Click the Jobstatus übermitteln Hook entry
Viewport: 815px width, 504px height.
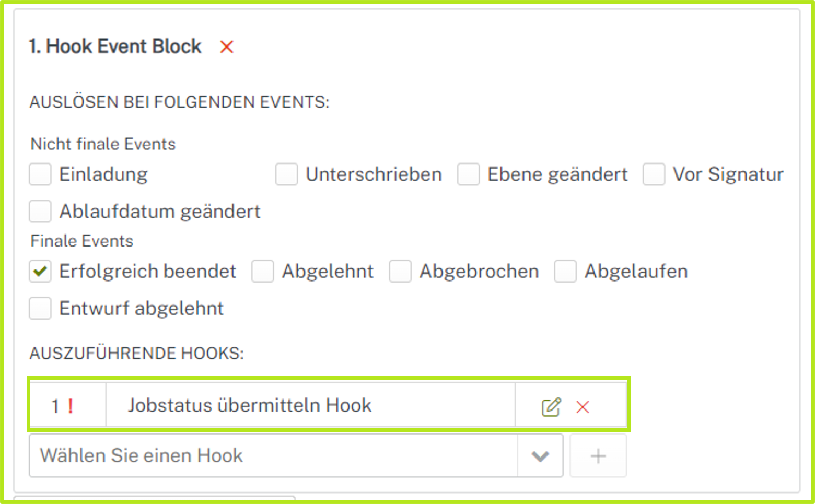tap(250, 405)
